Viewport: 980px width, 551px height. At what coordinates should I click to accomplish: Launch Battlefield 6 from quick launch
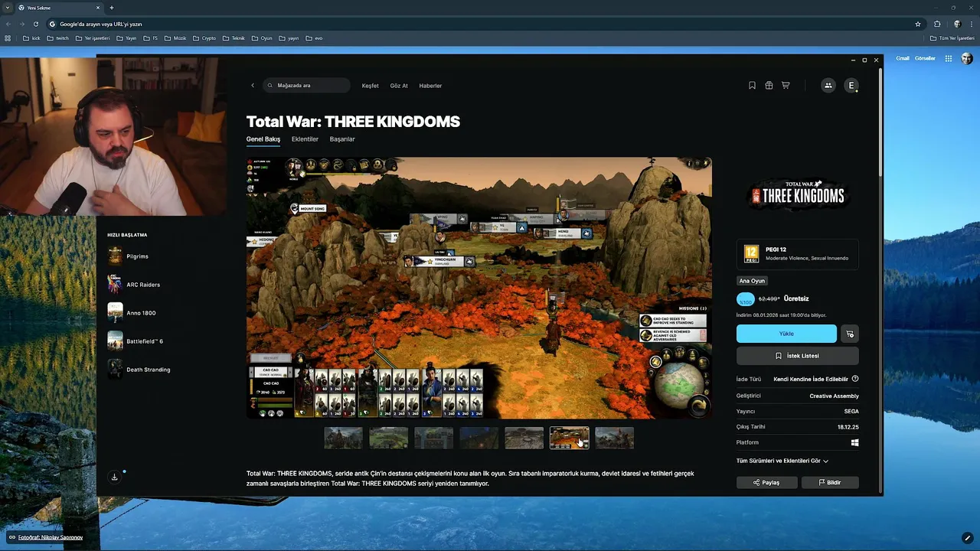(x=136, y=341)
